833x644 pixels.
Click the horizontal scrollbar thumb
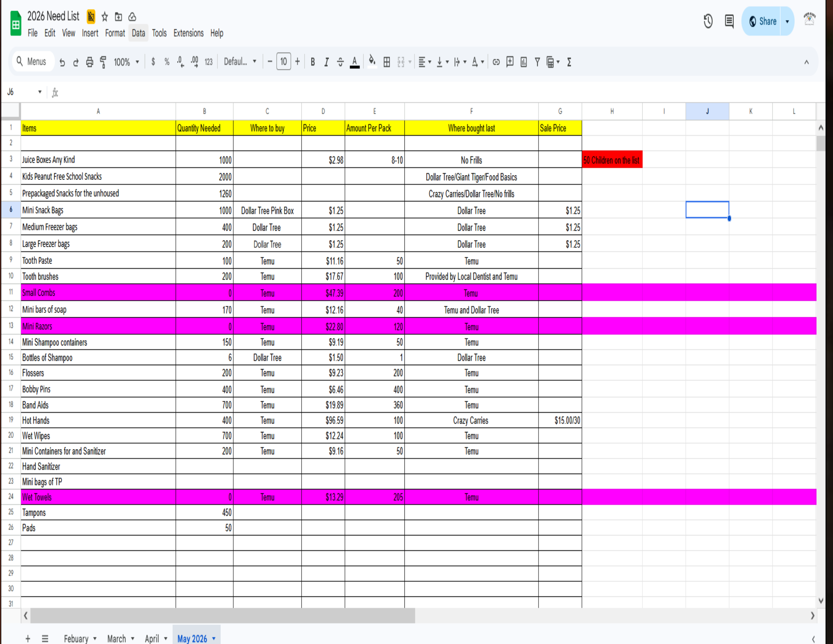[223, 615]
